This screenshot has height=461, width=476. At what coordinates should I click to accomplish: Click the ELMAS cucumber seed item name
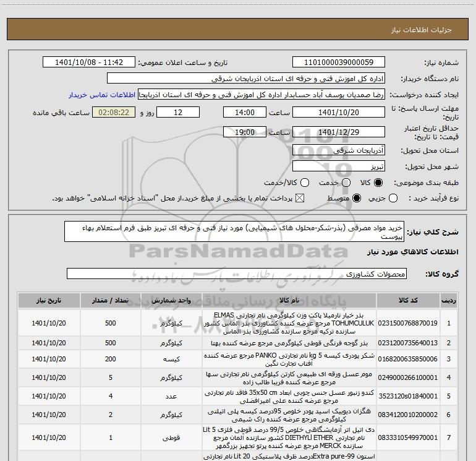pyautogui.click(x=289, y=323)
